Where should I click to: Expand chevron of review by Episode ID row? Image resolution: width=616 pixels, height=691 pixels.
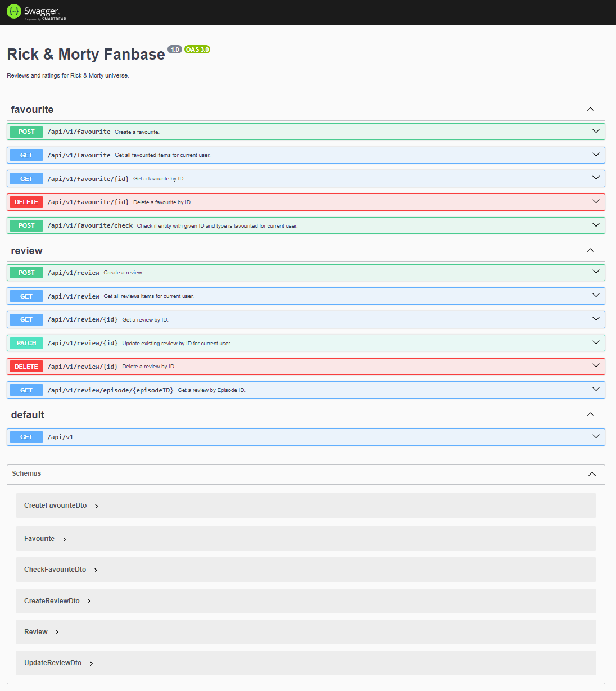[x=596, y=389]
